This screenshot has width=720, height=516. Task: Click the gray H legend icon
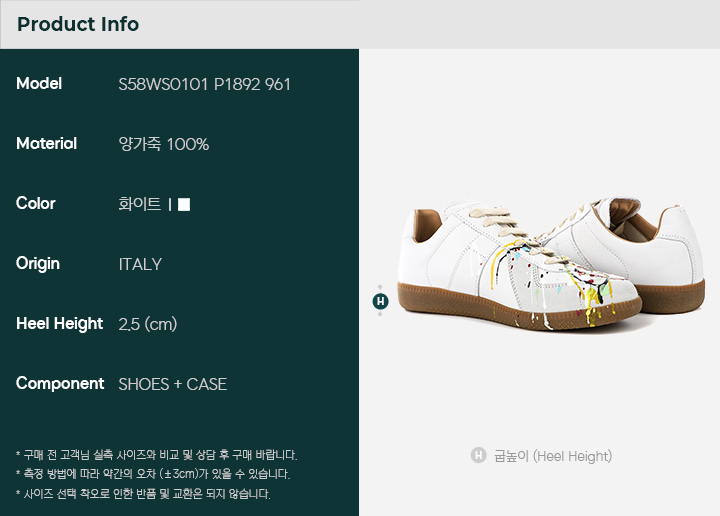point(478,455)
